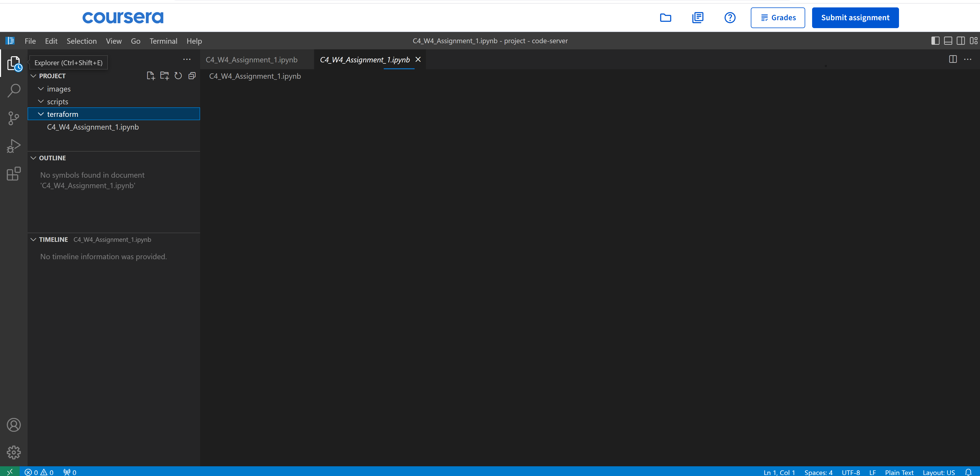This screenshot has height=476, width=980.
Task: Open the Grades button
Action: click(778, 17)
